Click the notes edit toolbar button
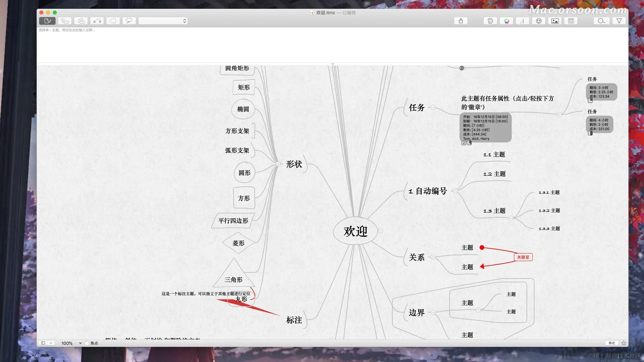Screen dimensions: 644x362 pos(47,21)
